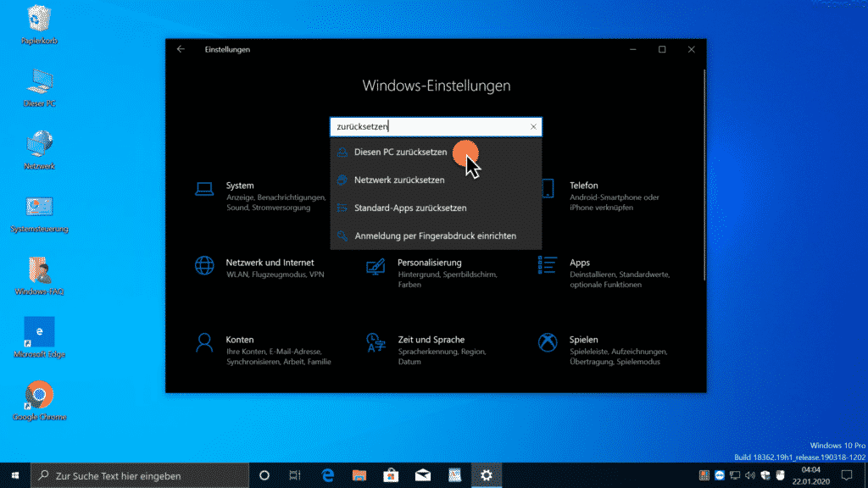The height and width of the screenshot is (488, 868).
Task: Open the notification center icon
Action: [847, 475]
